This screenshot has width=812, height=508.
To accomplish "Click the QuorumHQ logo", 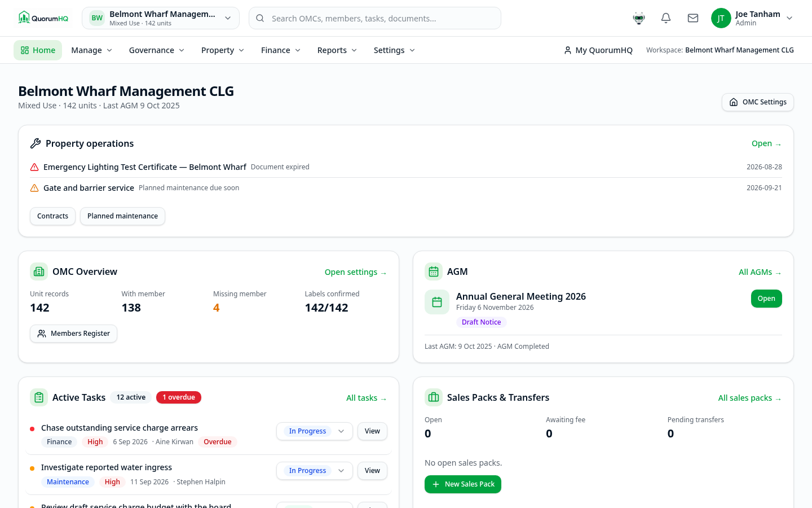I will click(43, 18).
